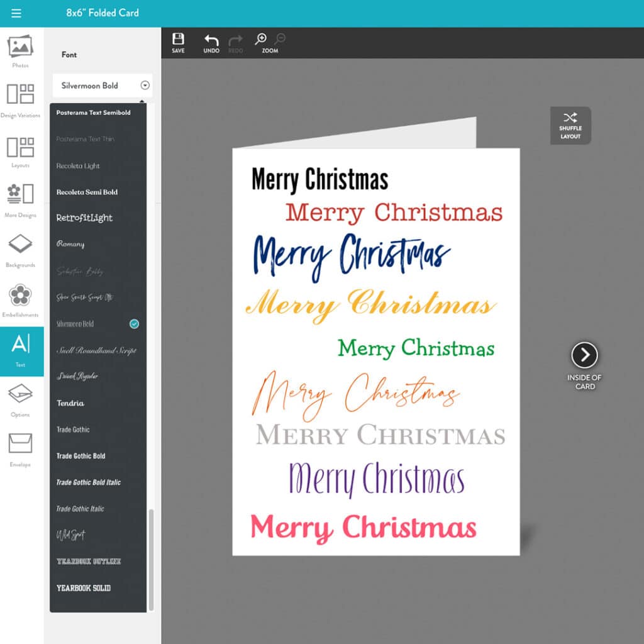Undo the last change
This screenshot has height=644, width=644.
coord(212,42)
